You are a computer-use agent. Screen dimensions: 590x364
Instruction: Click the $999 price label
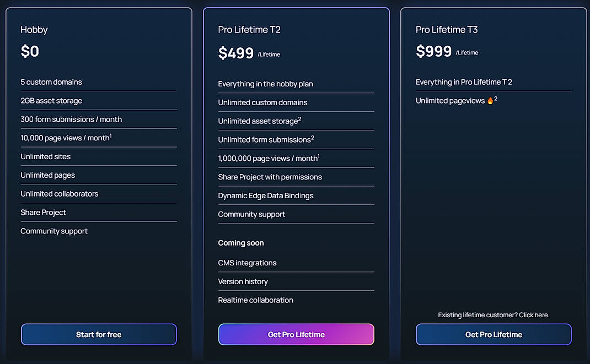point(433,51)
